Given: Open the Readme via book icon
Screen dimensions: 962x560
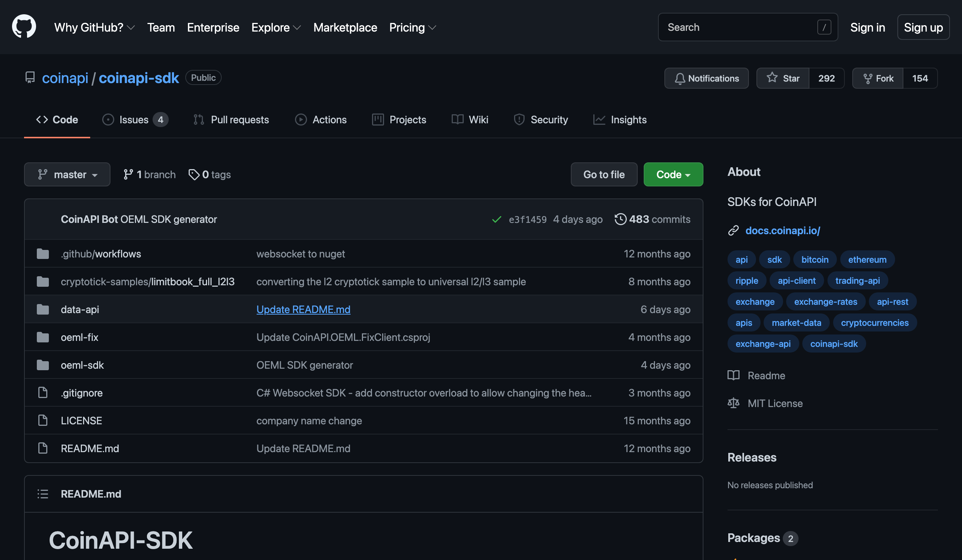Looking at the screenshot, I should 733,375.
